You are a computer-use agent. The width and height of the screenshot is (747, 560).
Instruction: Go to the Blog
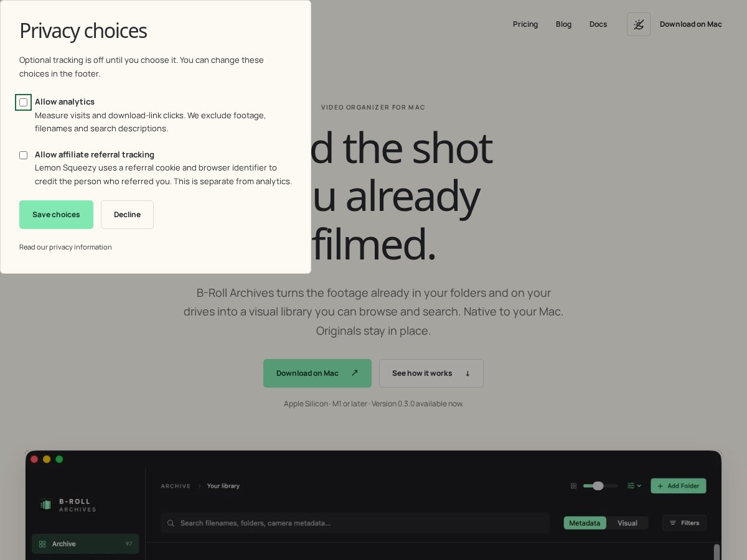click(x=563, y=24)
